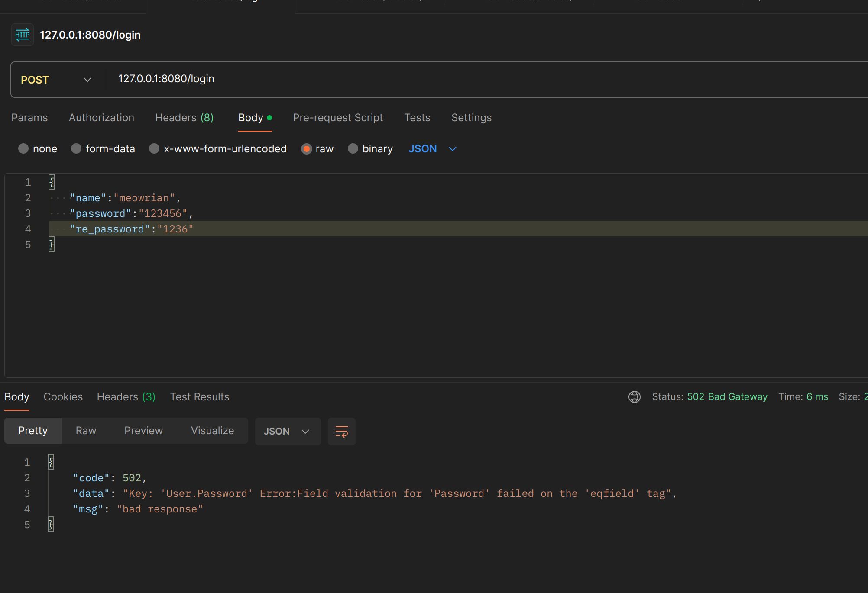This screenshot has width=868, height=593.
Task: Choose x-www-form-urlencoded body type
Action: tap(154, 149)
